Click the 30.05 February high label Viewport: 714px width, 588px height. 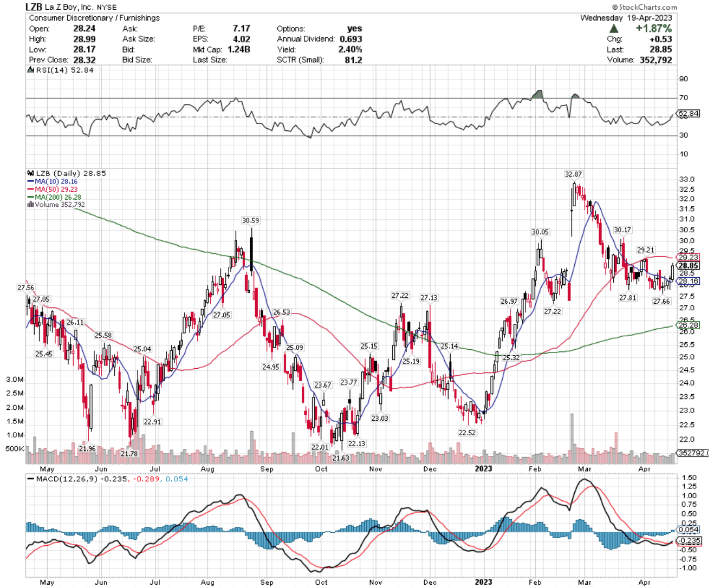click(540, 232)
